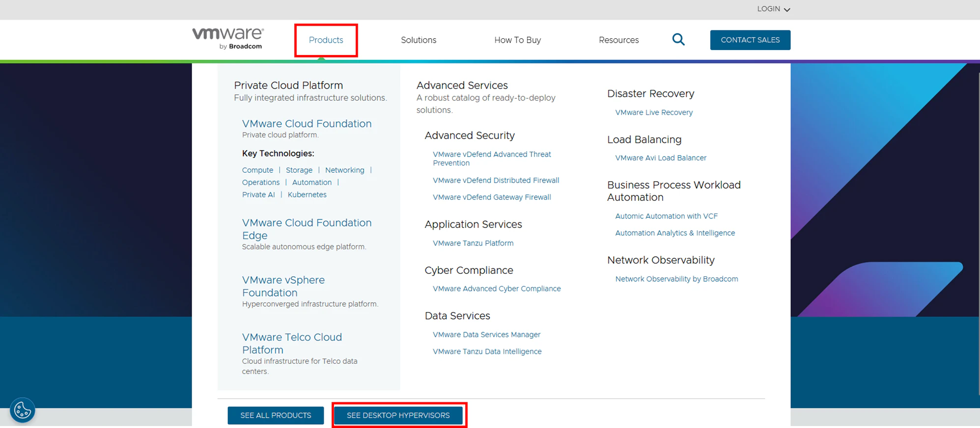Screen dimensions: 980x428
Task: Click the Private Cloud Platform heading
Action: [288, 85]
